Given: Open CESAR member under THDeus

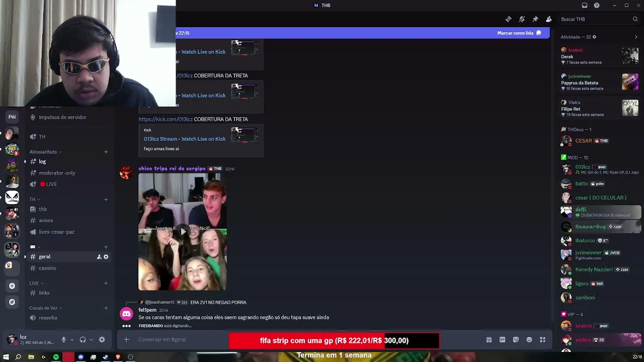Looking at the screenshot, I should pos(600,141).
